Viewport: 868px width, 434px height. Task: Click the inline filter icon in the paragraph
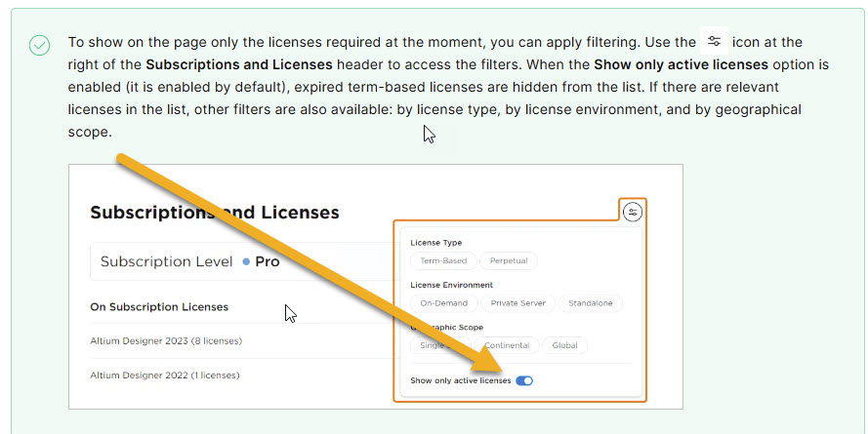(x=715, y=41)
